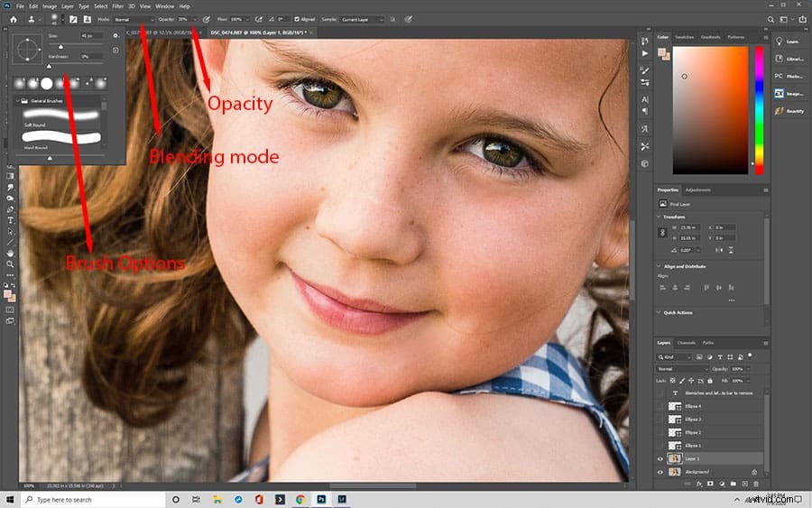Go to the Photoshop Home screen icon

[14, 20]
